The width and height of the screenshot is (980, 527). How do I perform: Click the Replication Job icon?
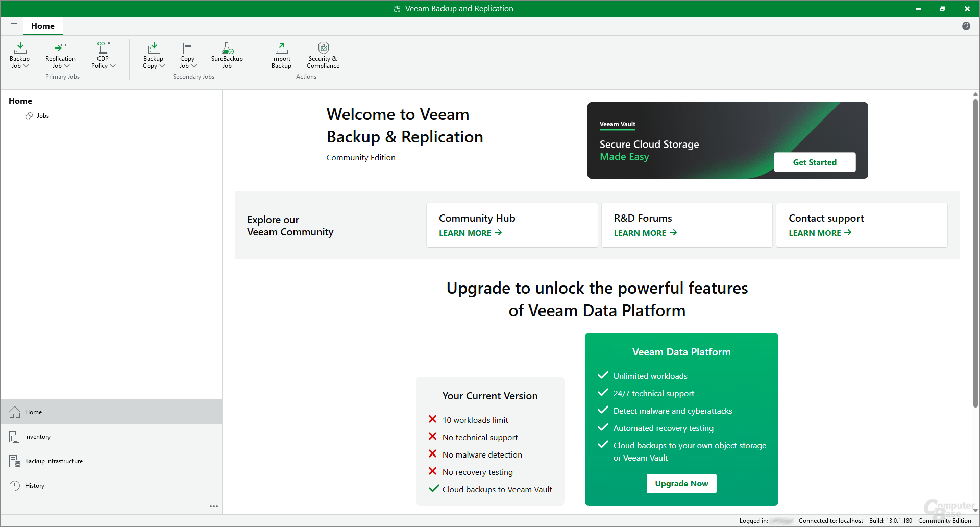(x=60, y=49)
